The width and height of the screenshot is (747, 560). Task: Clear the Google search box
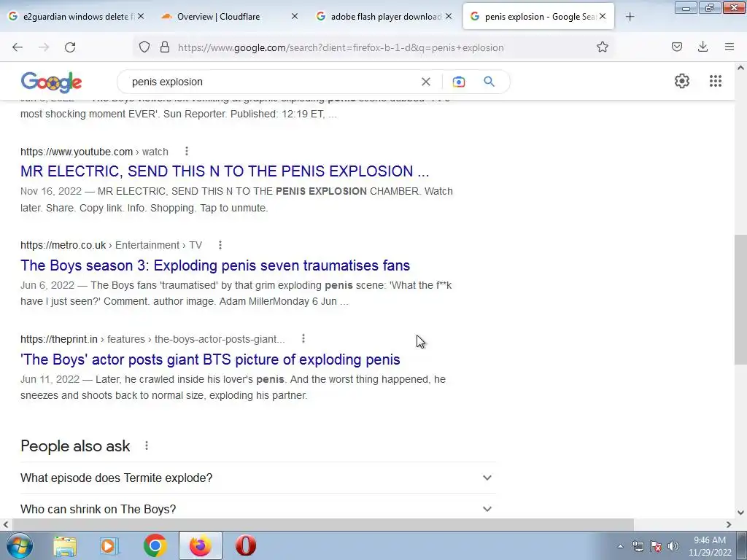pos(426,82)
